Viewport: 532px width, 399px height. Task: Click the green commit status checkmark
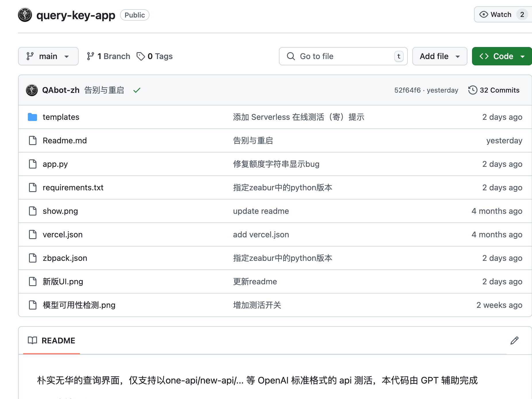point(137,90)
